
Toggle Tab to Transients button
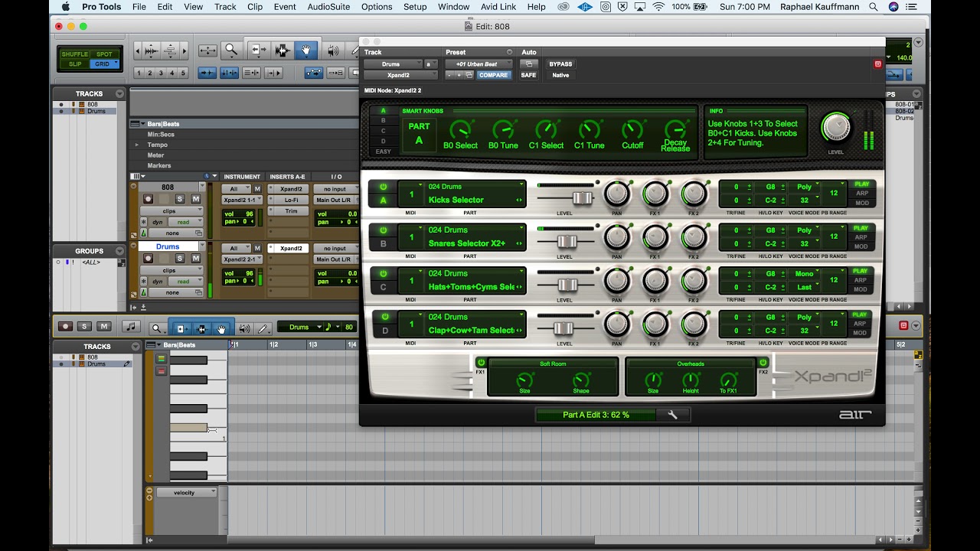[207, 73]
